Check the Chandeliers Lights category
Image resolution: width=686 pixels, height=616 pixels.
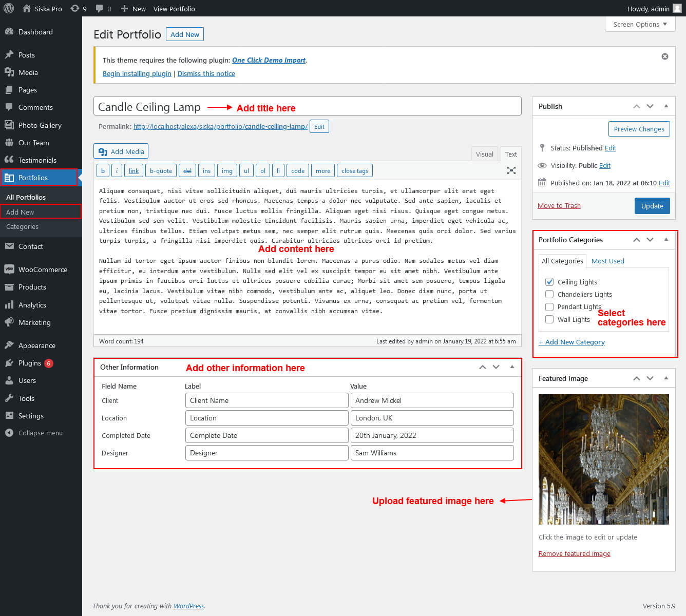click(549, 294)
